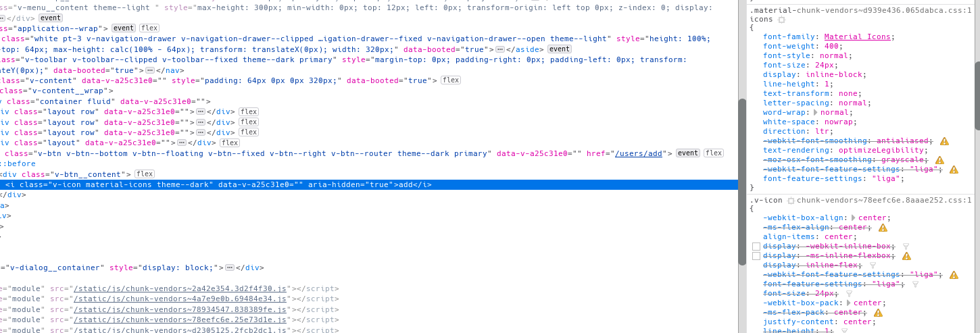Click warning icon beside -moz-osx-font-smoothing grayscale
The width and height of the screenshot is (980, 333).
click(x=939, y=160)
